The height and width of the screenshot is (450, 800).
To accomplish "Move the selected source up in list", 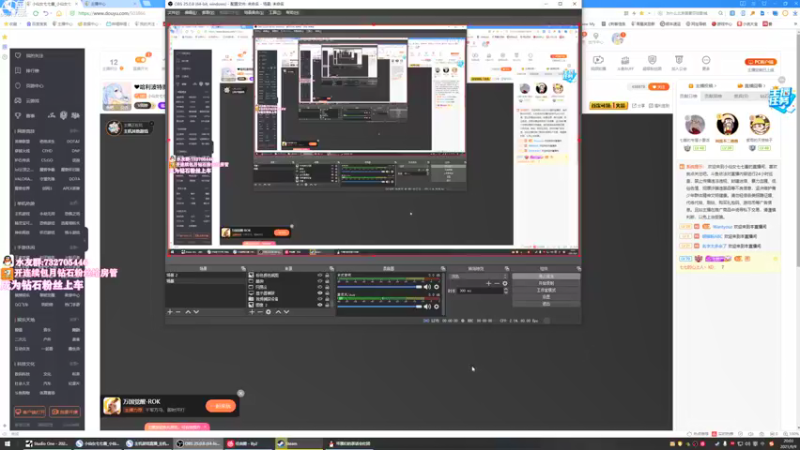I will tap(278, 312).
